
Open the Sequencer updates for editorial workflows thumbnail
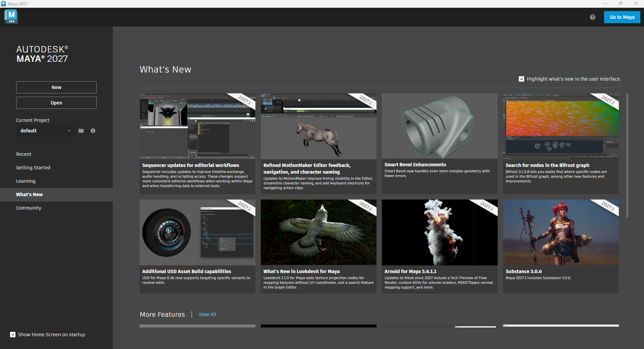point(197,126)
